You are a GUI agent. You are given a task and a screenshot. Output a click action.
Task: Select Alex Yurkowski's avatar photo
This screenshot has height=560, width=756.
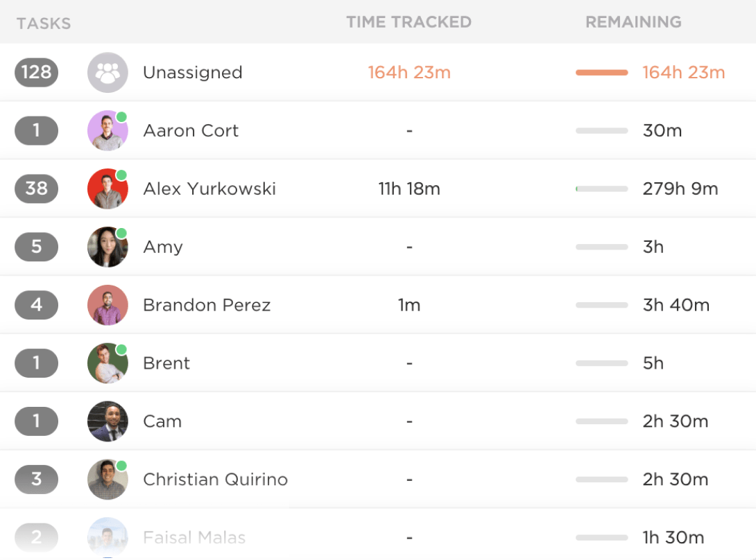click(108, 189)
